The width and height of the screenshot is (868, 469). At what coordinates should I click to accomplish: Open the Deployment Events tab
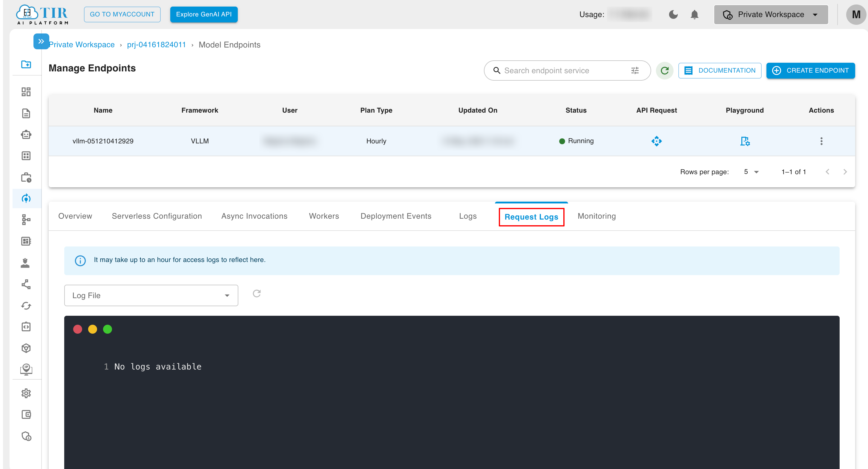point(396,216)
